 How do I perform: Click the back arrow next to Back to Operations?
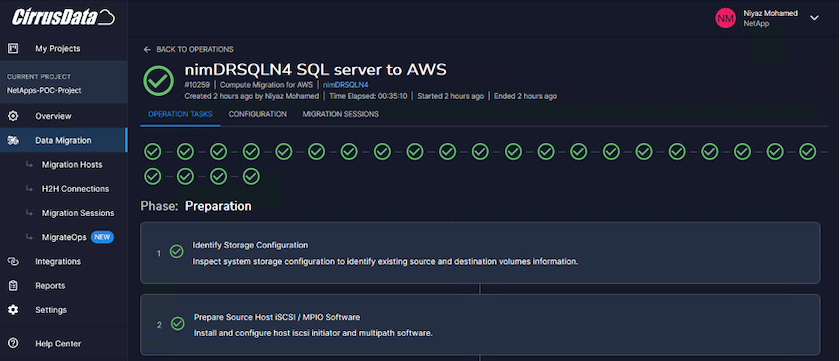[147, 49]
